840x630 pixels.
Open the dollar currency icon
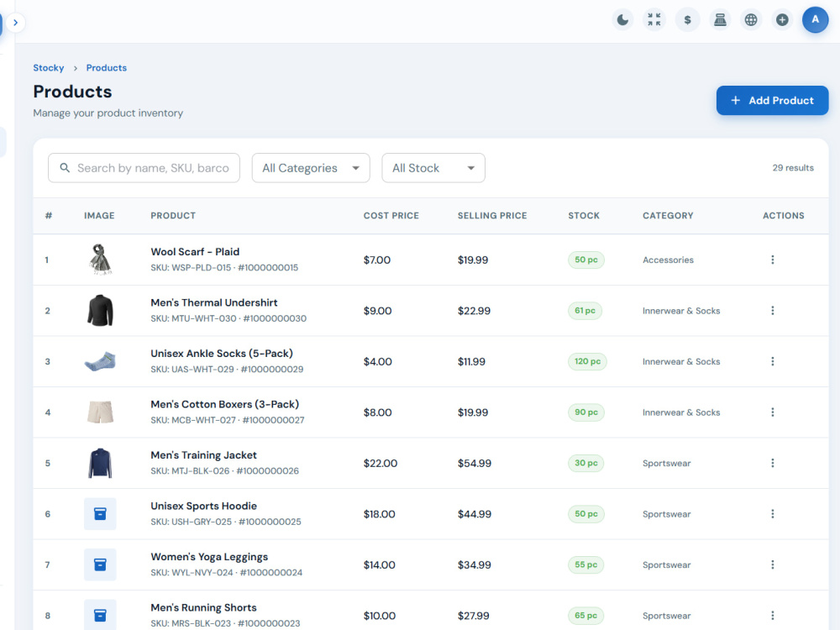coord(687,20)
